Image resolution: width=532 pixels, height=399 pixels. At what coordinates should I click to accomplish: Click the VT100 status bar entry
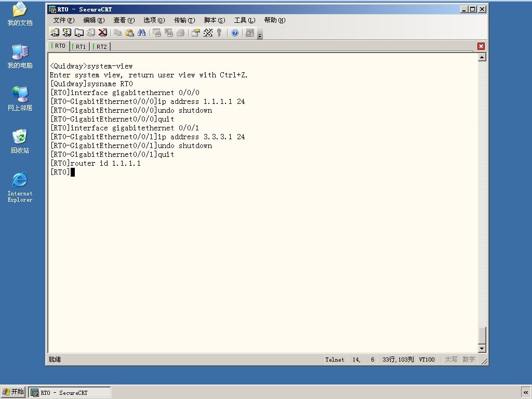[427, 360]
